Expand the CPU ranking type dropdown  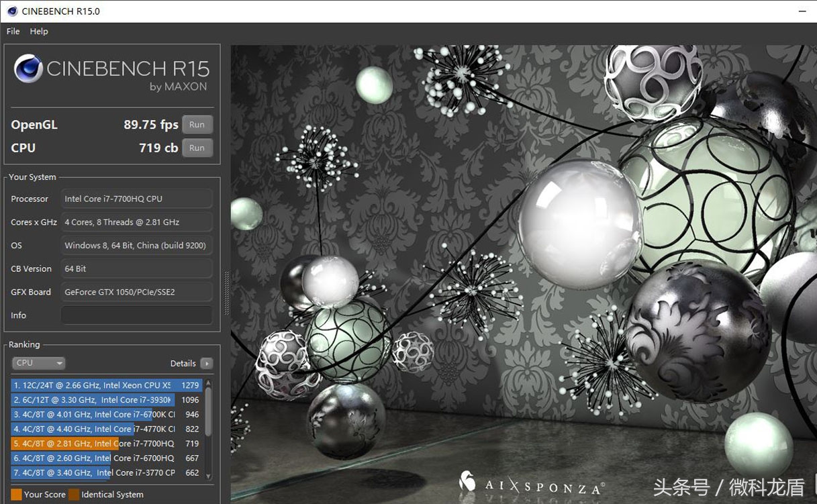pos(39,363)
